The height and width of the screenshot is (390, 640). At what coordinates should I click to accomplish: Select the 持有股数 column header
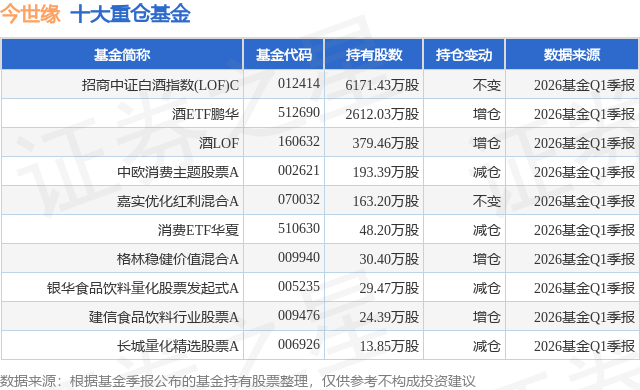tap(374, 55)
